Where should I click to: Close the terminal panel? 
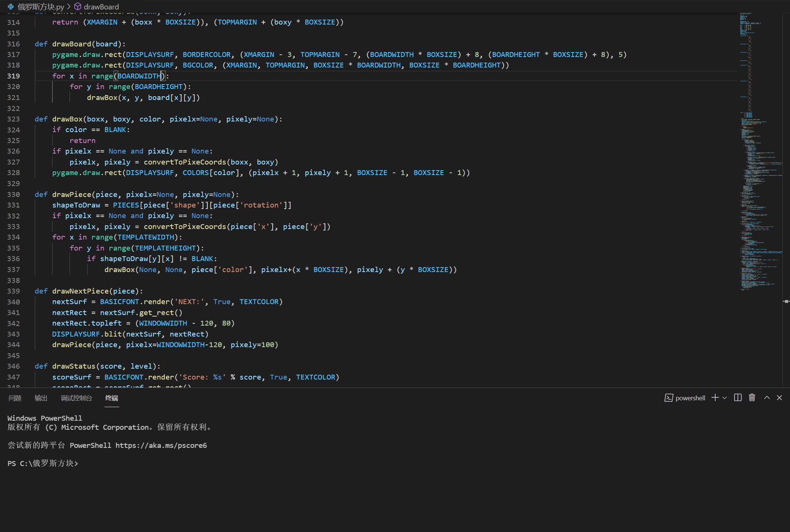pyautogui.click(x=779, y=398)
